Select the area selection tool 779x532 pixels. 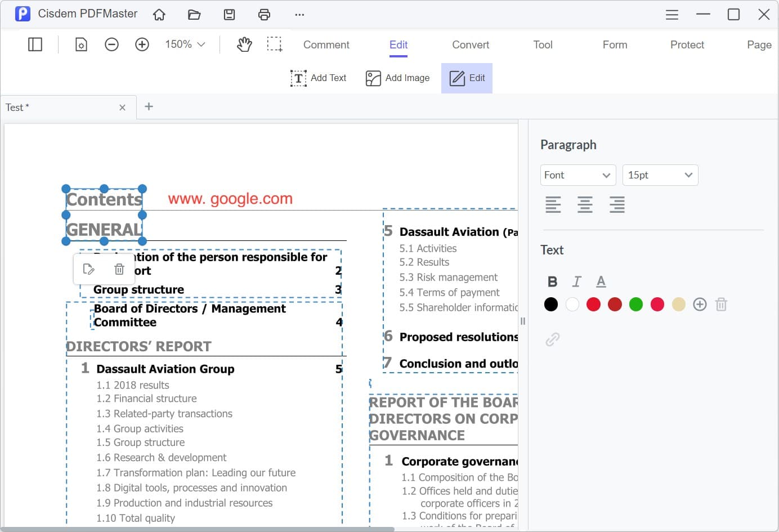[275, 44]
